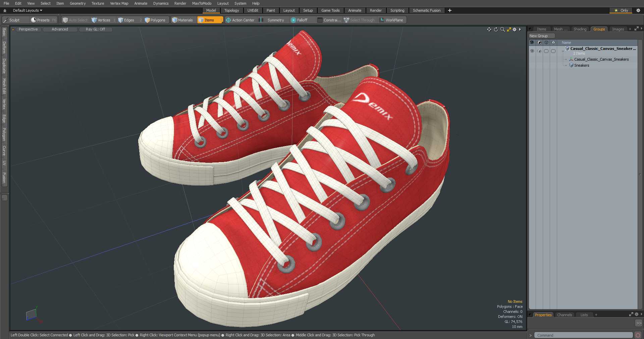Switch to the Game Tools layout tab
Viewport: 644px width, 339px height.
(x=330, y=10)
